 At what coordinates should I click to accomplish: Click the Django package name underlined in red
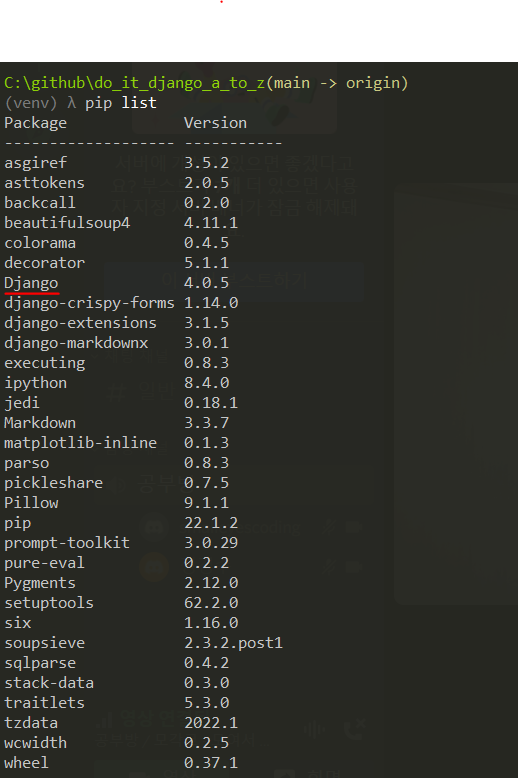31,283
